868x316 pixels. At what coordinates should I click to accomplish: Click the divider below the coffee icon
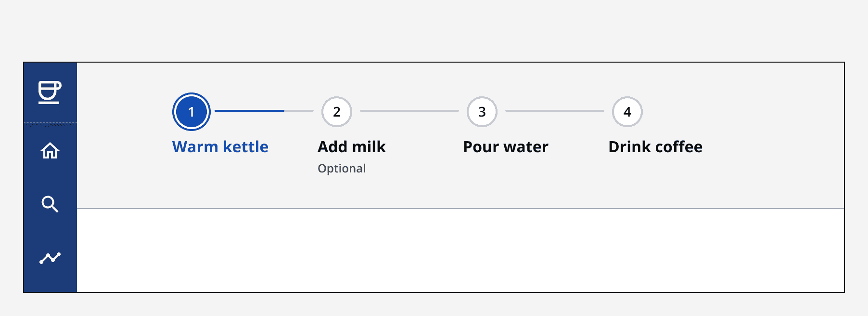pyautogui.click(x=50, y=122)
